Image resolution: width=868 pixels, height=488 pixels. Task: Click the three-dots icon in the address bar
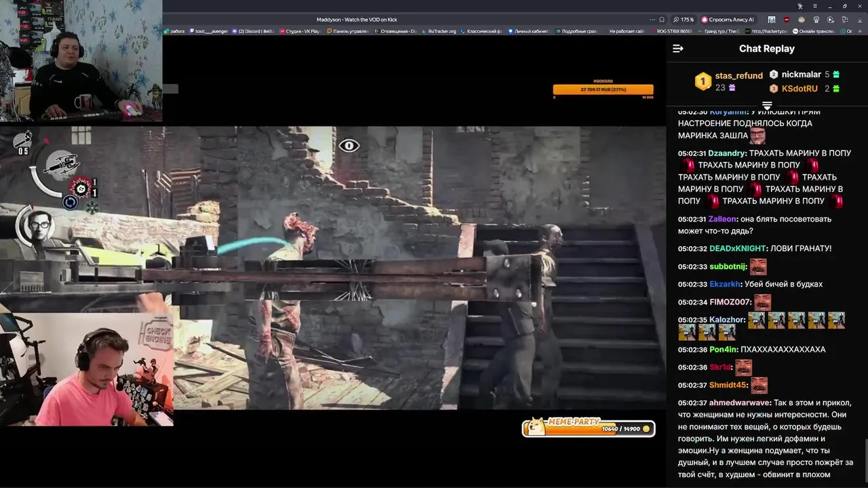click(652, 20)
